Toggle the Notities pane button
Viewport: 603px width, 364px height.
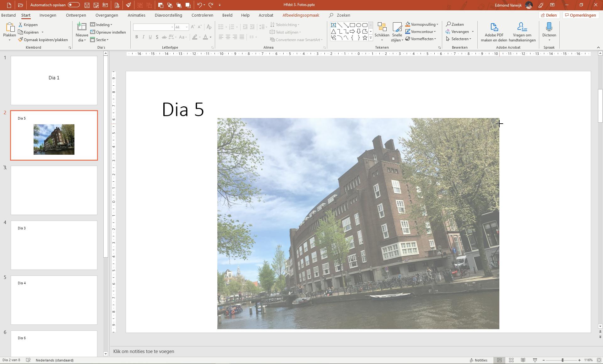pos(479,360)
